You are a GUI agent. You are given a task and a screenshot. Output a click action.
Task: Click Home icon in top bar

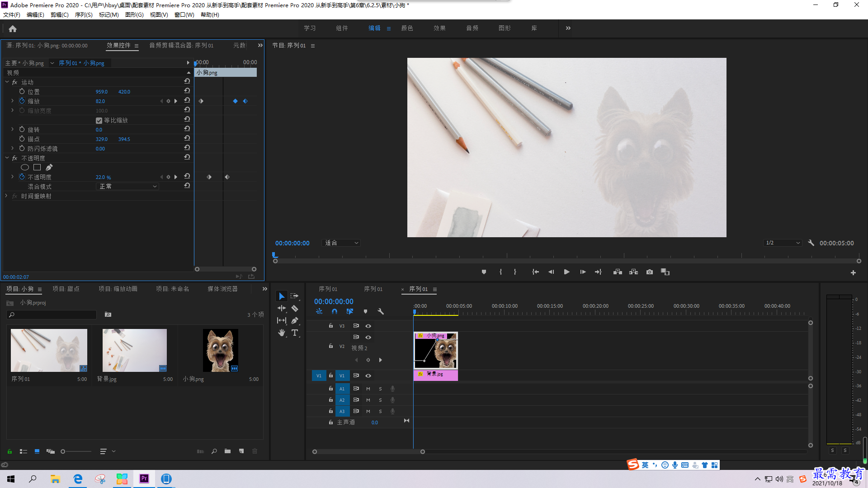click(13, 28)
